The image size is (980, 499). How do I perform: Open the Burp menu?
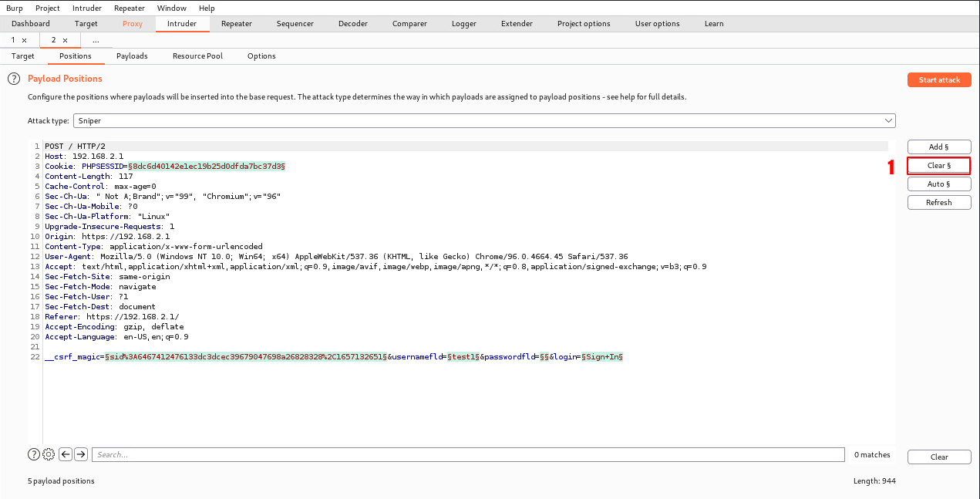14,8
